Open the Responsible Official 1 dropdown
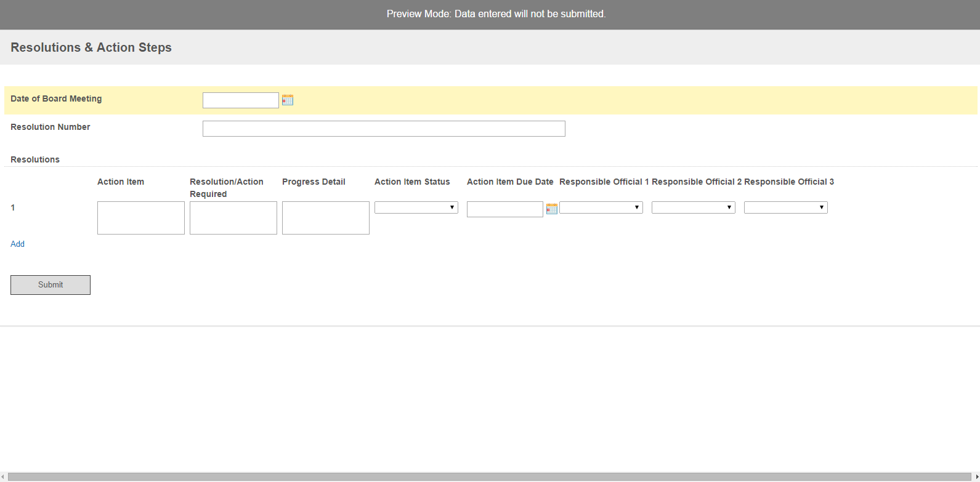This screenshot has width=980, height=482. [601, 207]
